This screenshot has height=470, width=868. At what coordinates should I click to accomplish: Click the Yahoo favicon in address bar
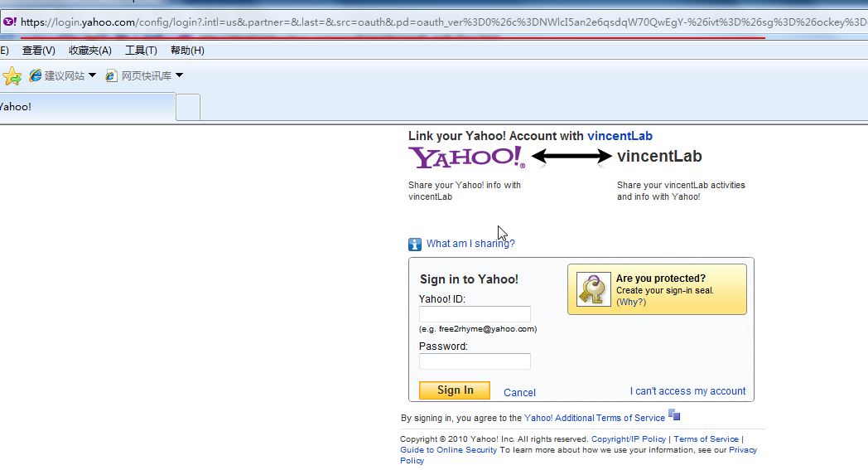[10, 22]
